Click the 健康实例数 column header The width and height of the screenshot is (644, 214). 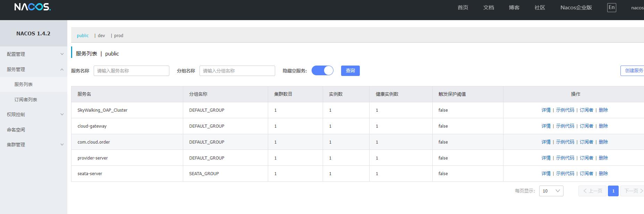click(387, 94)
